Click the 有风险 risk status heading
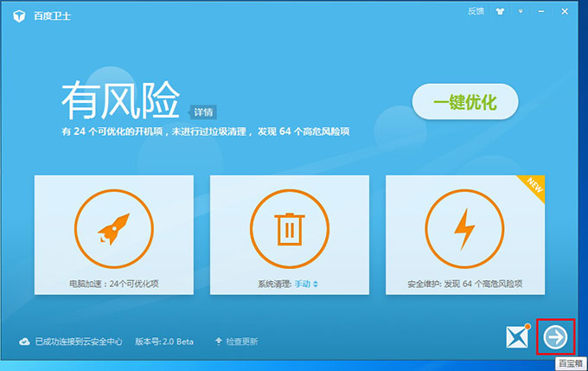The width and height of the screenshot is (588, 371). (x=119, y=101)
